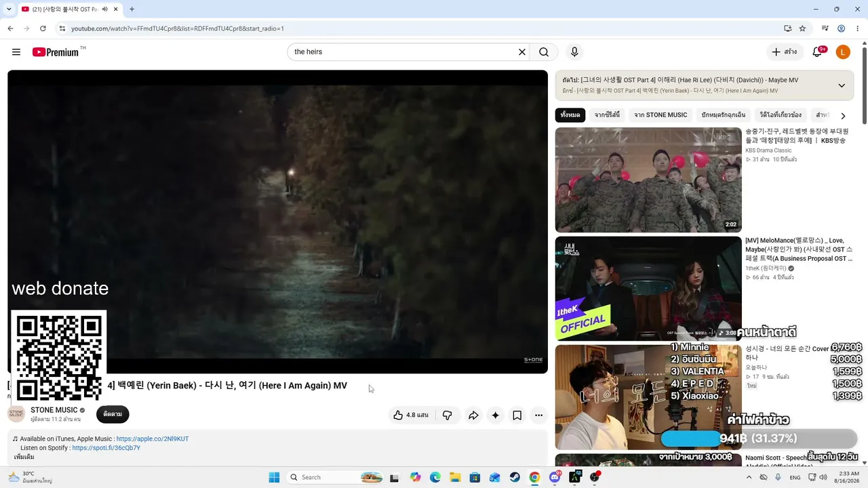
Task: Reload the current page
Action: [43, 28]
